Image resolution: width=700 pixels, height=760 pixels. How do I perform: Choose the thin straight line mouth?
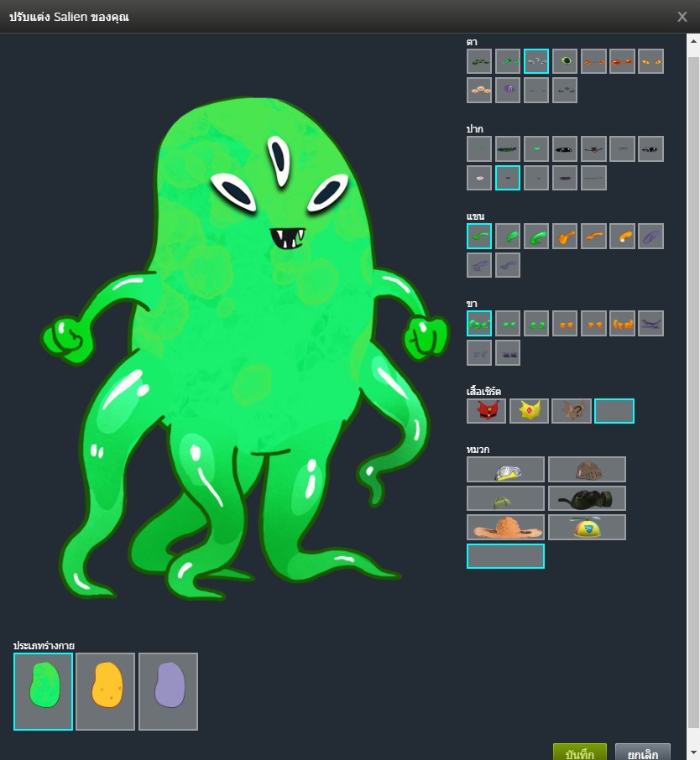[x=593, y=178]
